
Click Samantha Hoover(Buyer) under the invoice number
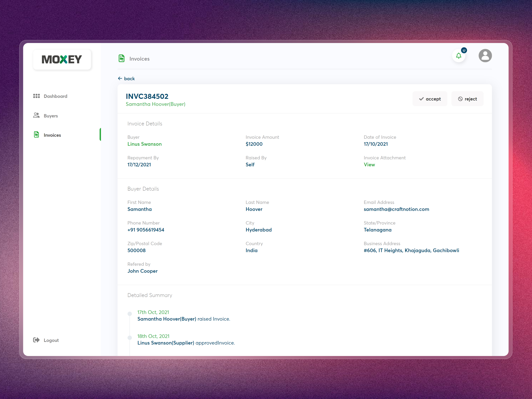pyautogui.click(x=155, y=104)
